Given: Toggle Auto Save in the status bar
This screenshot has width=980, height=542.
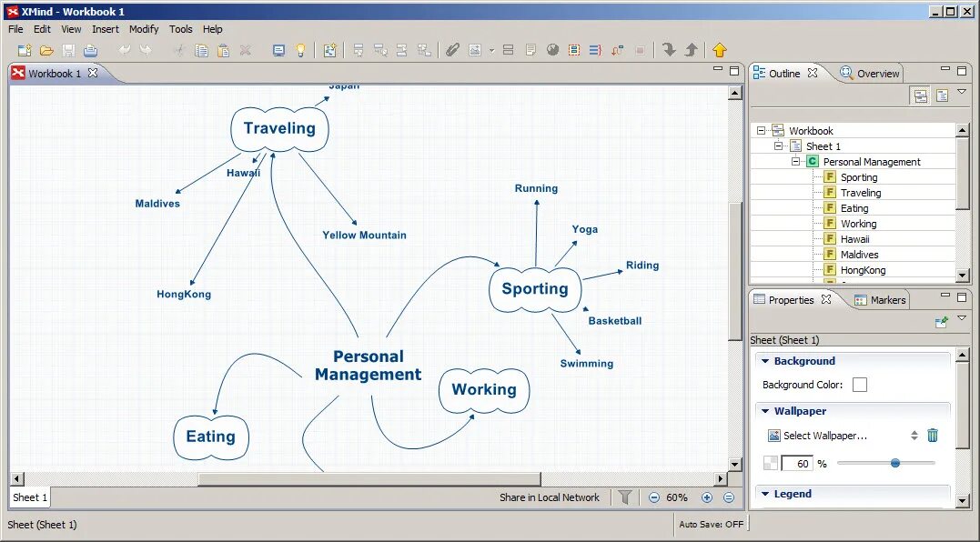Looking at the screenshot, I should click(711, 525).
